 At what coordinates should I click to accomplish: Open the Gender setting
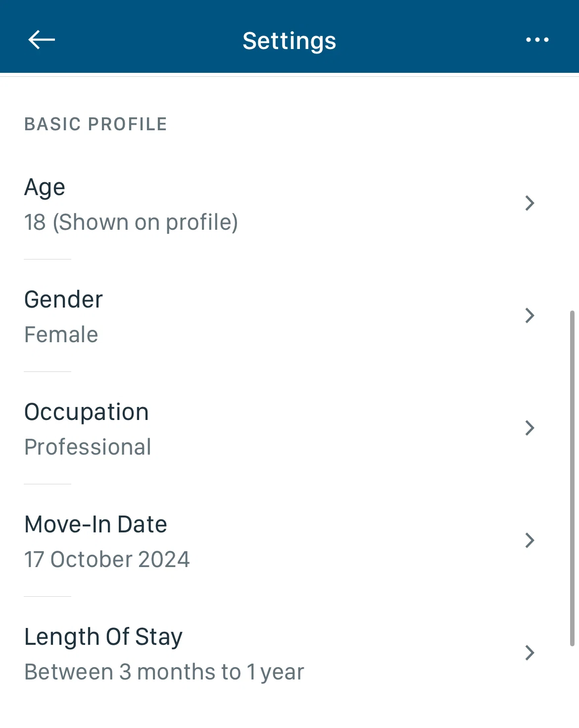click(63, 300)
